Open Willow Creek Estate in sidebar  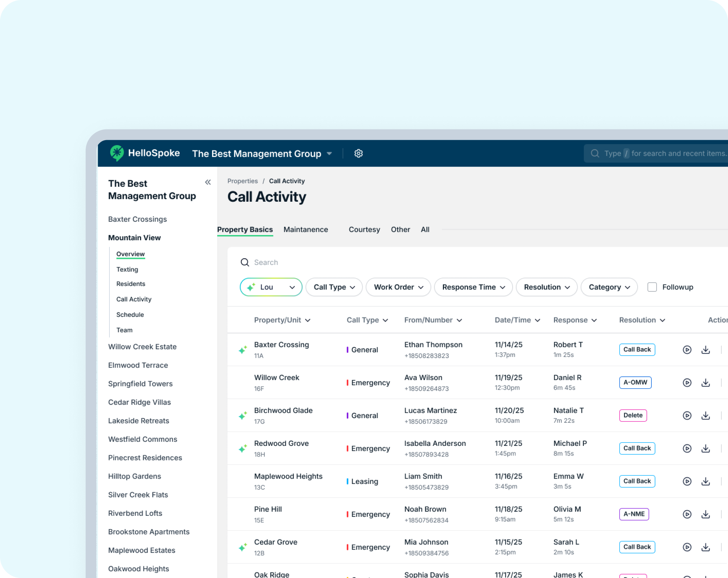(142, 347)
